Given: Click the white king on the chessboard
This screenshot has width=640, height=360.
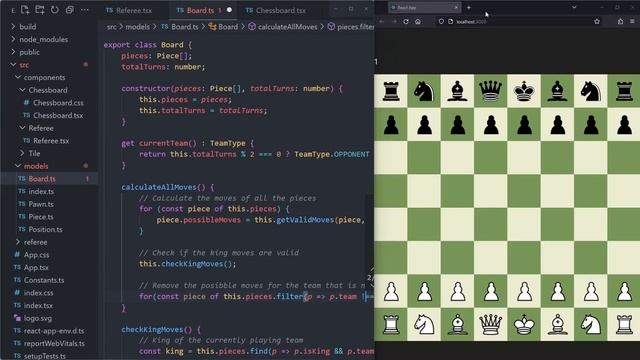Looking at the screenshot, I should click(524, 324).
